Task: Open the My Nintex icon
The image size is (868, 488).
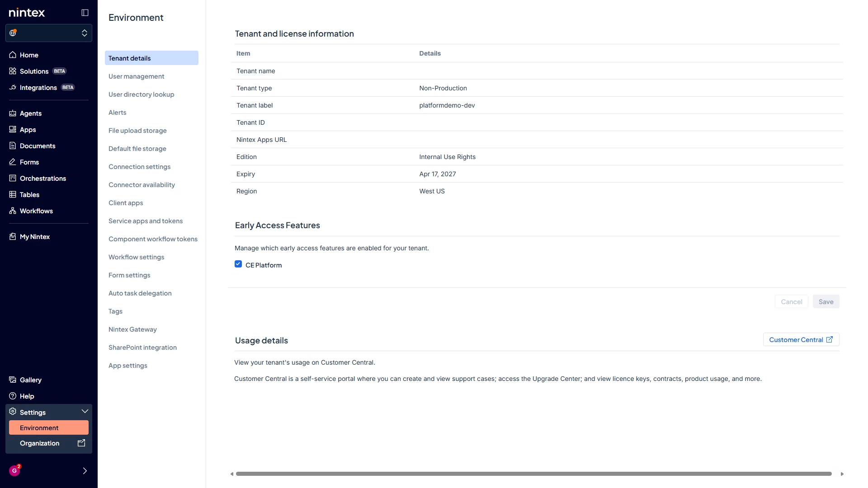Action: click(13, 236)
